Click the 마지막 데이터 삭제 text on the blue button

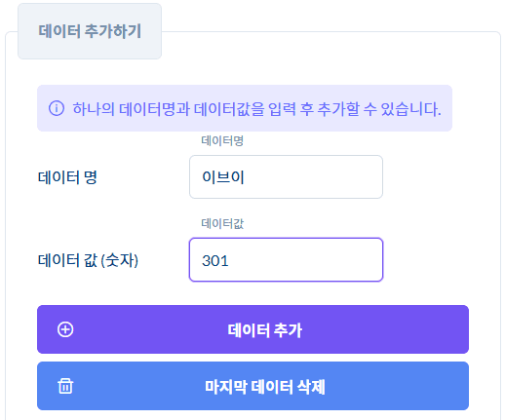[x=265, y=387]
